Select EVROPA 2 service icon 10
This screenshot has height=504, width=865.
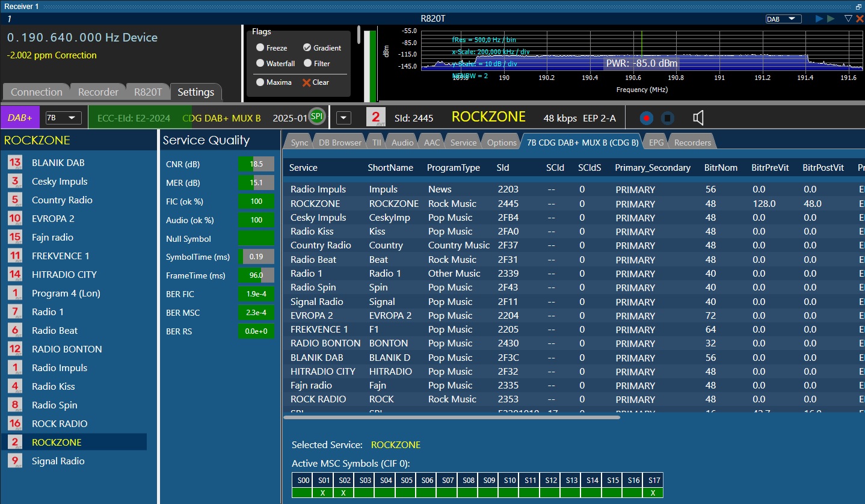pos(15,218)
